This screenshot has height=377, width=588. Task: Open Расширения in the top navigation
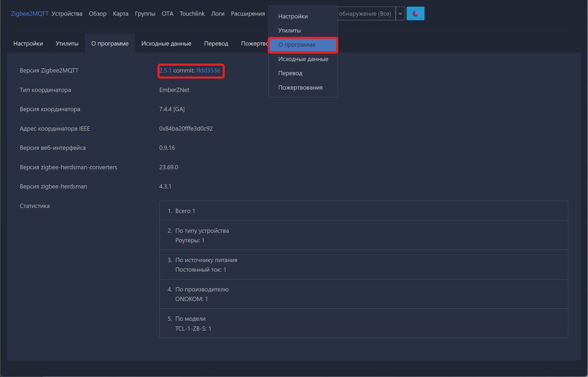click(x=248, y=14)
